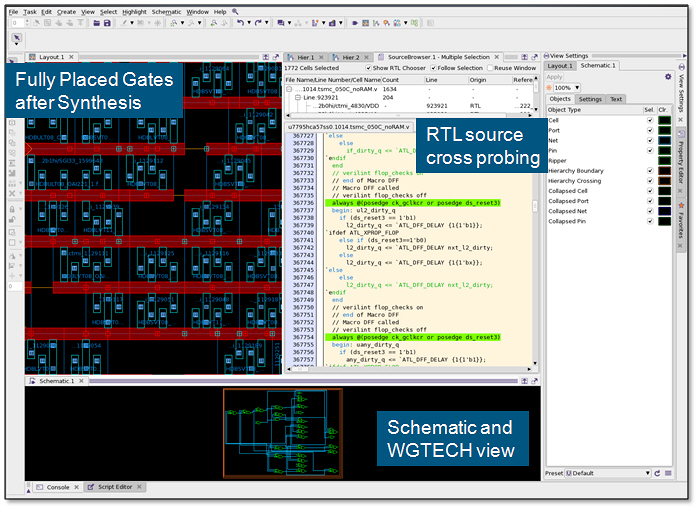Click the Property Editor sidebar icon
This screenshot has height=509, width=698.
click(x=681, y=133)
